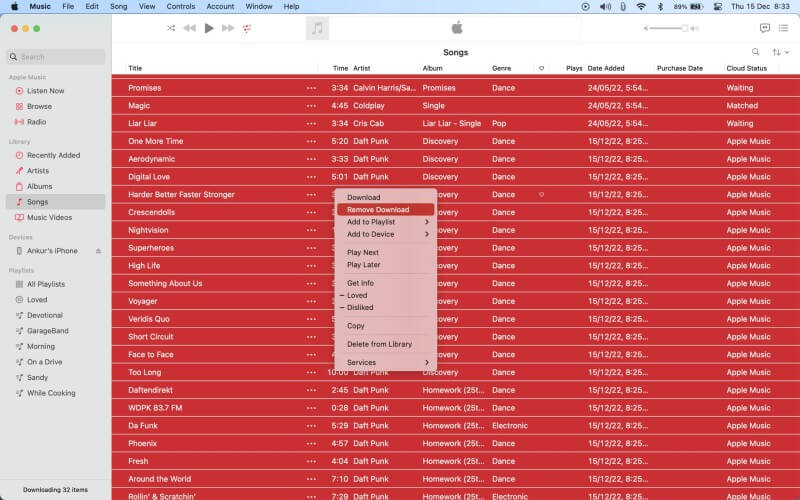Skip to the previous track

click(190, 28)
